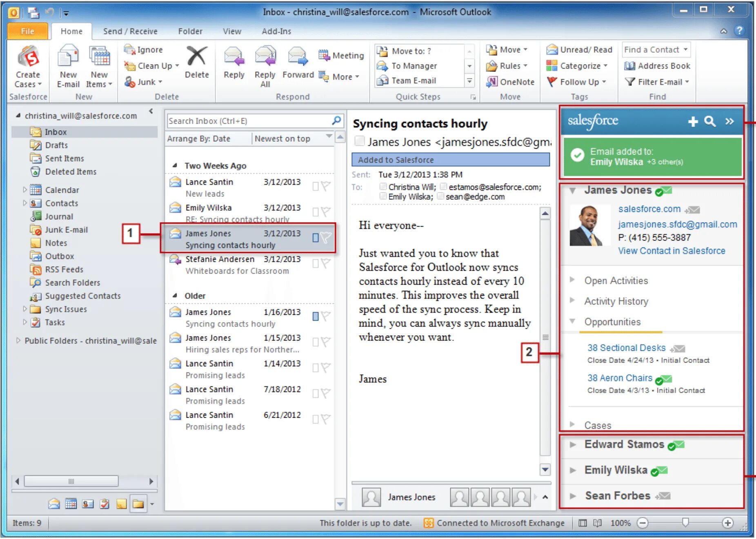Screen dimensions: 756x539
Task: Click the Find a Contact box
Action: coord(656,50)
